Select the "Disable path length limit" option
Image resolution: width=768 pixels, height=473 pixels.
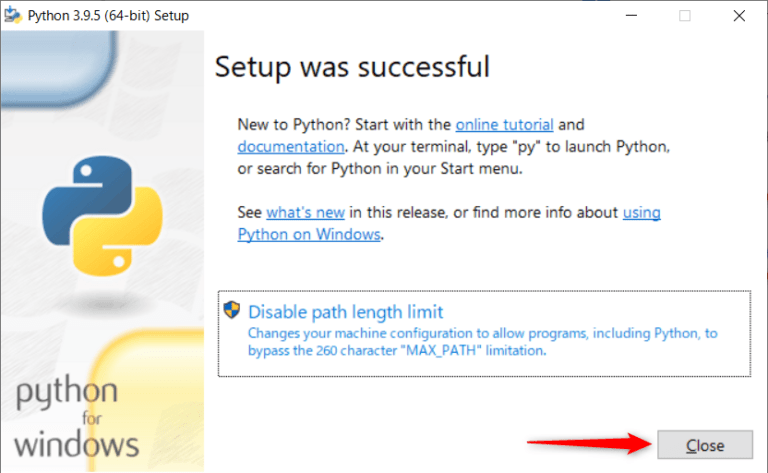(x=345, y=311)
